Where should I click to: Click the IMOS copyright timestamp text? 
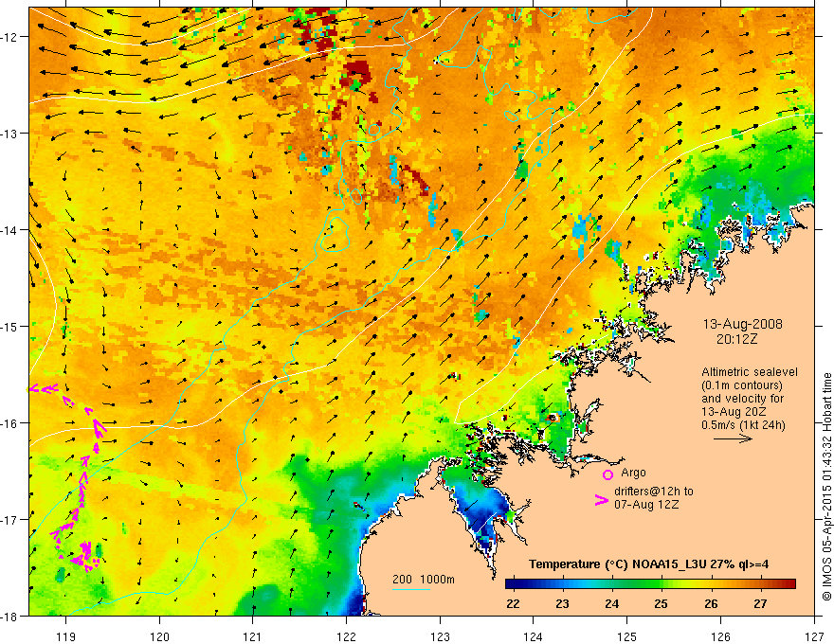[x=826, y=487]
